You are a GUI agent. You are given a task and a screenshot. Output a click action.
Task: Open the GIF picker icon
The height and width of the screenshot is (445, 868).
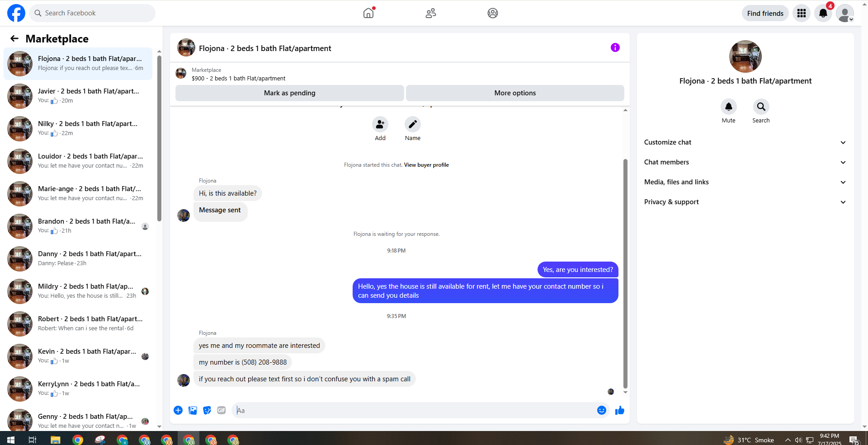(222, 410)
